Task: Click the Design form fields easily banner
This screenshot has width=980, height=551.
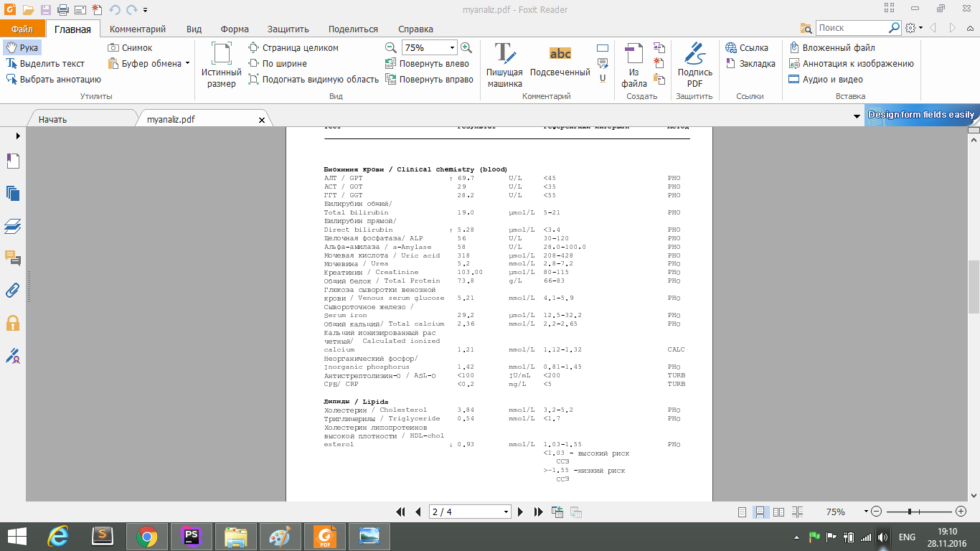Action: 920,115
